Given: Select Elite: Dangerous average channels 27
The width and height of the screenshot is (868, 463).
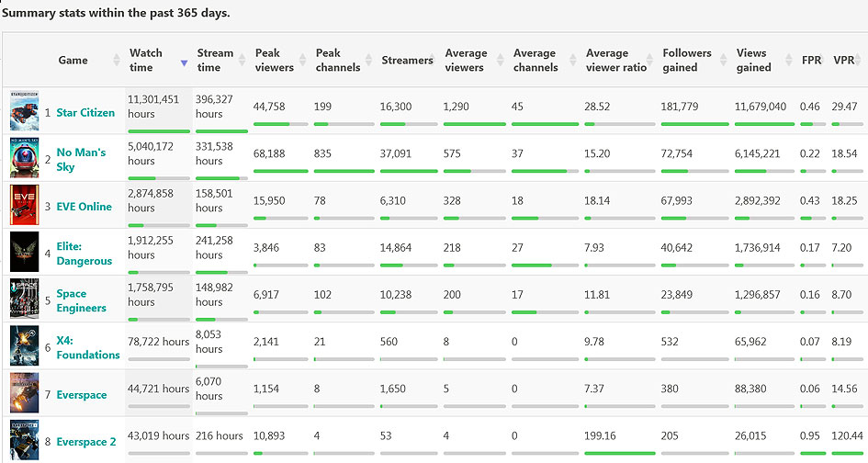Looking at the screenshot, I should [518, 247].
